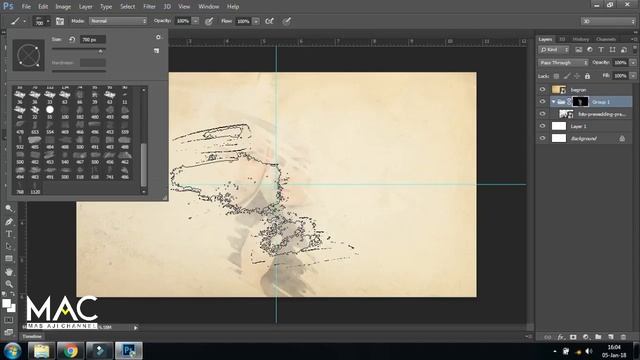Screen dimensions: 640x360
Task: Enable pressure for opacity icon
Action: tap(209, 21)
